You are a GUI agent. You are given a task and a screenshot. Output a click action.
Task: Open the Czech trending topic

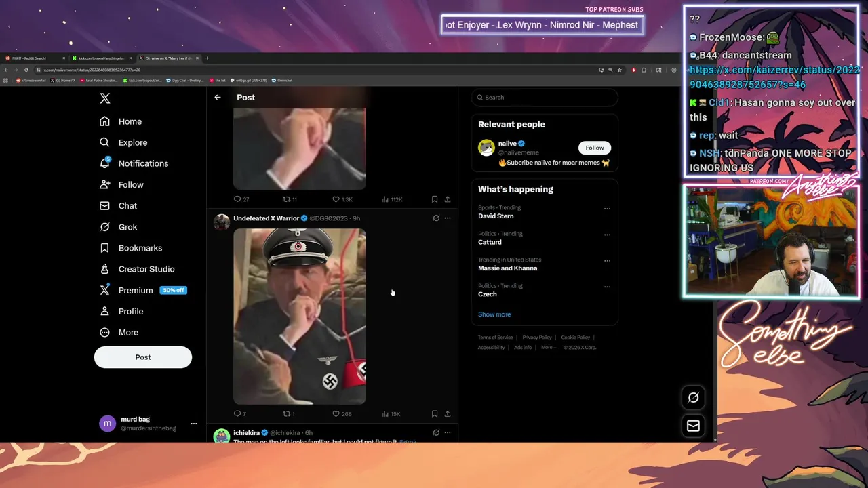488,294
